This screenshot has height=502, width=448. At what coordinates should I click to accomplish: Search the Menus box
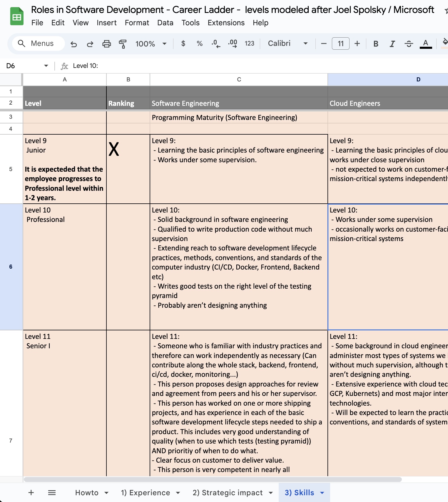click(39, 43)
